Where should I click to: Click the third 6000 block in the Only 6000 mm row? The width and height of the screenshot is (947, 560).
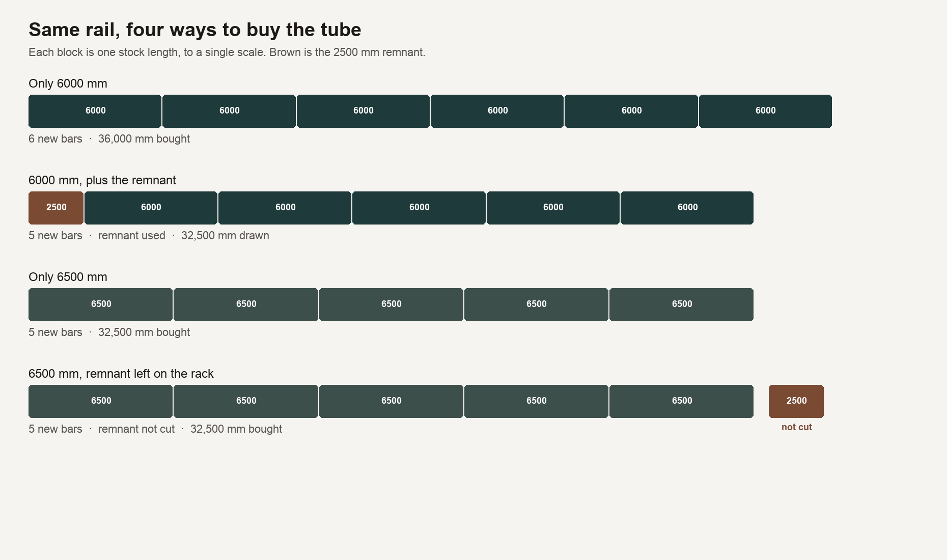click(364, 111)
